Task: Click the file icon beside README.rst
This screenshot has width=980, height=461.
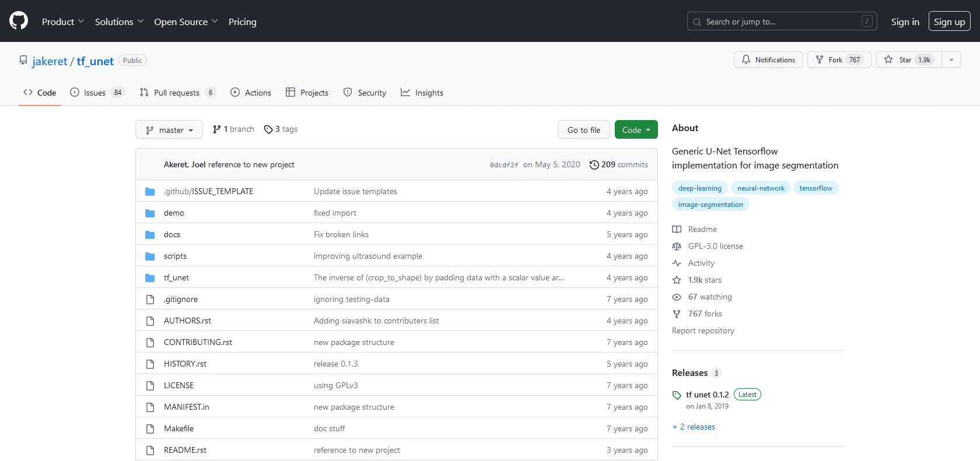Action: (150, 451)
